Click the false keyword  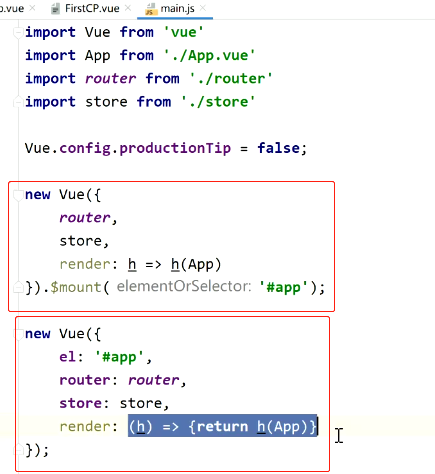(x=278, y=148)
